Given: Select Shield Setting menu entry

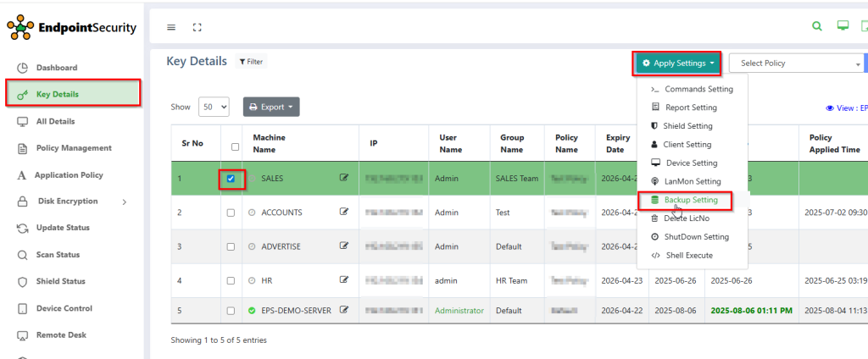Looking at the screenshot, I should pos(687,126).
